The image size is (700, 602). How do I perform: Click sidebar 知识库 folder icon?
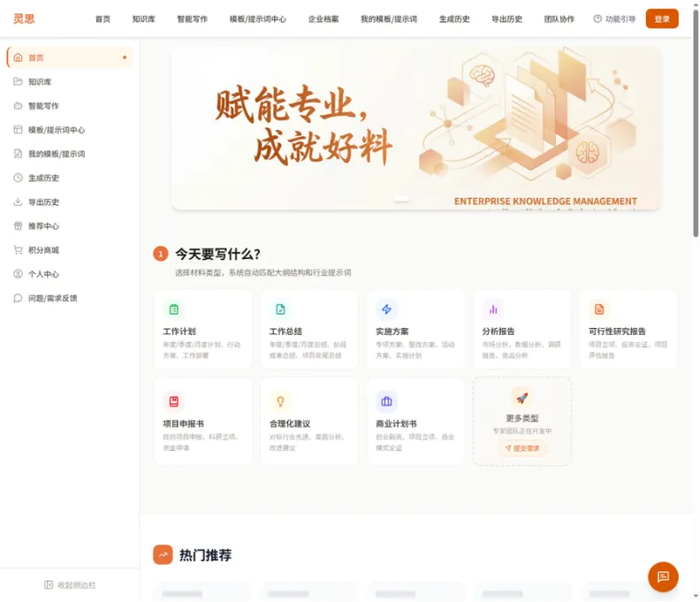(18, 81)
